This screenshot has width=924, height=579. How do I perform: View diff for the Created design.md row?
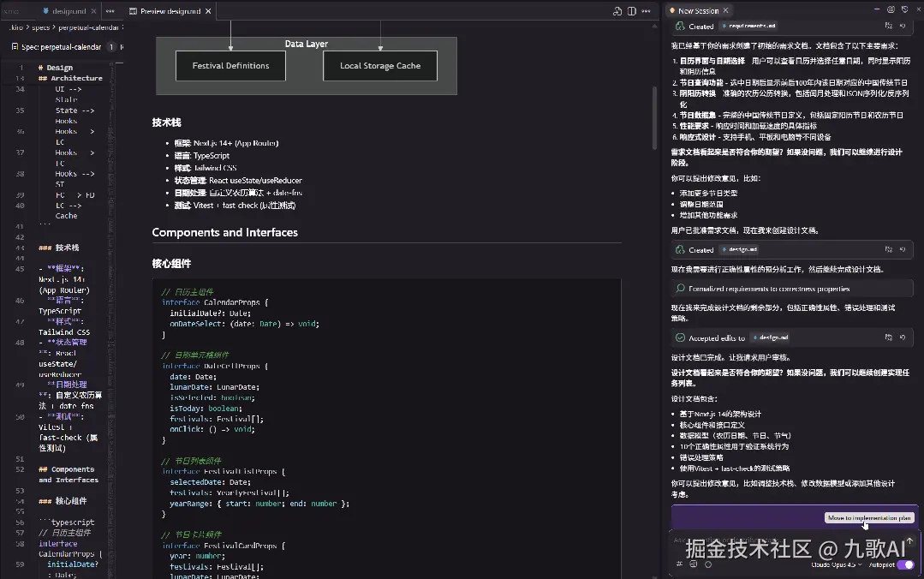click(889, 249)
